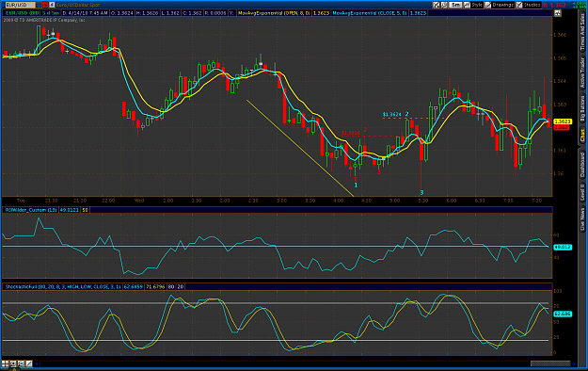Click the H: 1.3626 high value
The image size is (588, 371).
point(148,13)
